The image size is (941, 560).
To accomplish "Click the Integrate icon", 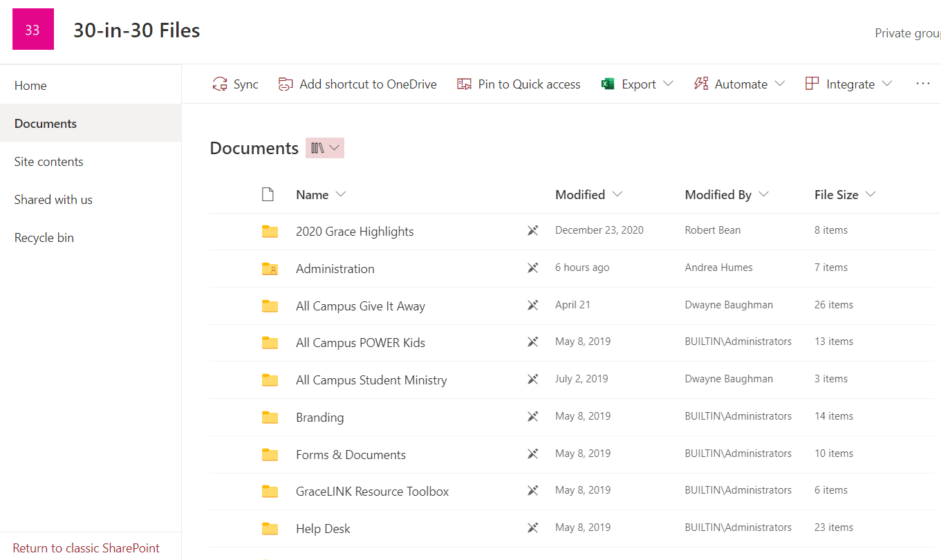I will point(812,84).
